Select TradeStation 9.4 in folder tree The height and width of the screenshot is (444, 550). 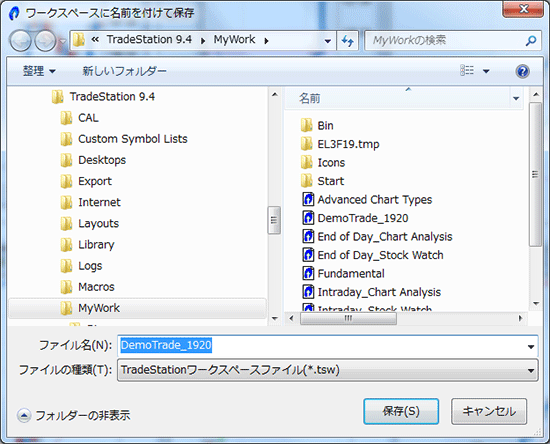point(112,96)
